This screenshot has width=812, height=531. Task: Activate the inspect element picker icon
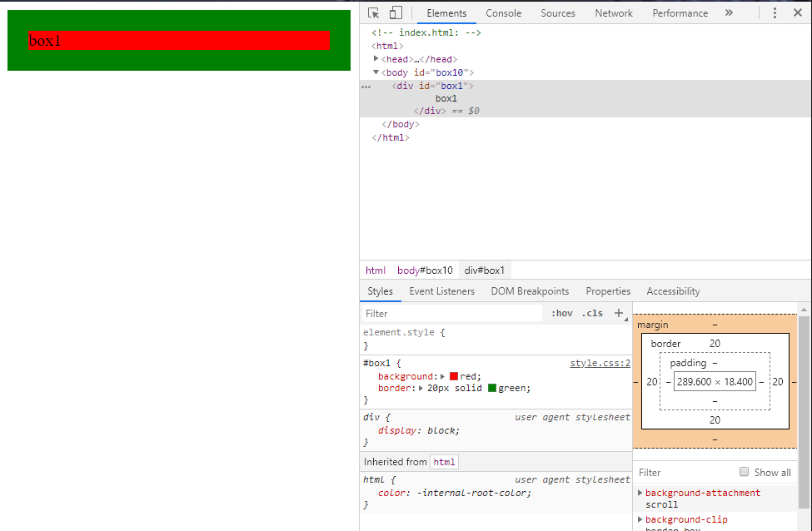pyautogui.click(x=373, y=13)
